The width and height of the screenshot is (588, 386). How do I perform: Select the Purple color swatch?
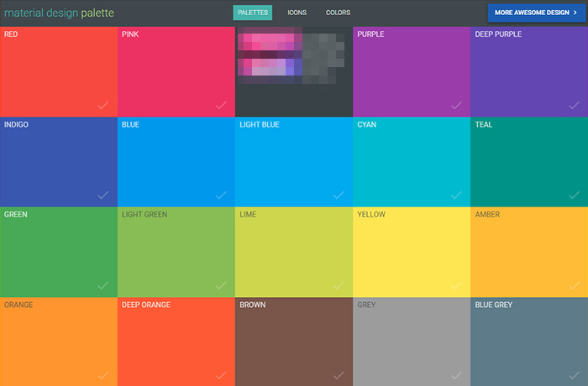coord(412,71)
